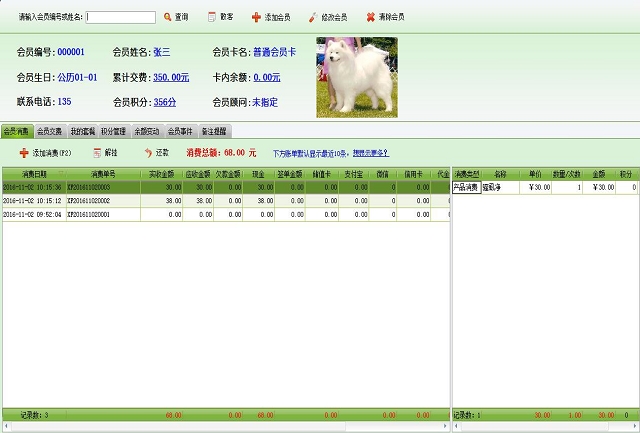Open 修改会员 edit member tool

pyautogui.click(x=314, y=17)
